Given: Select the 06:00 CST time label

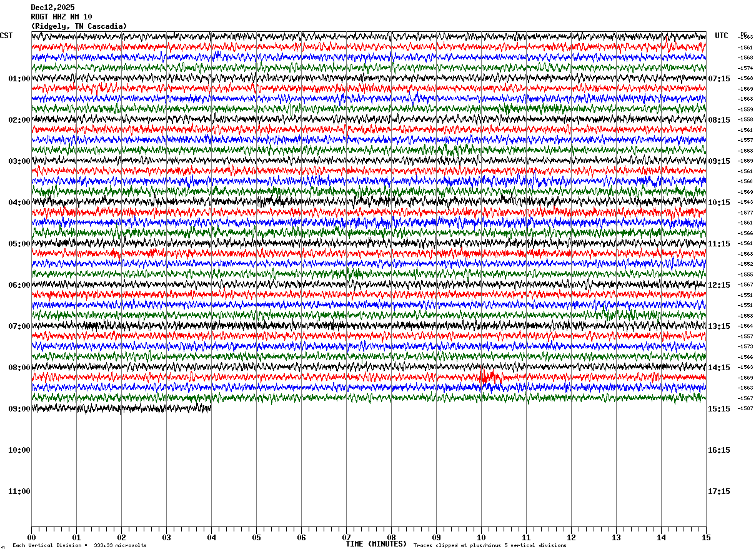Looking at the screenshot, I should pyautogui.click(x=19, y=285).
